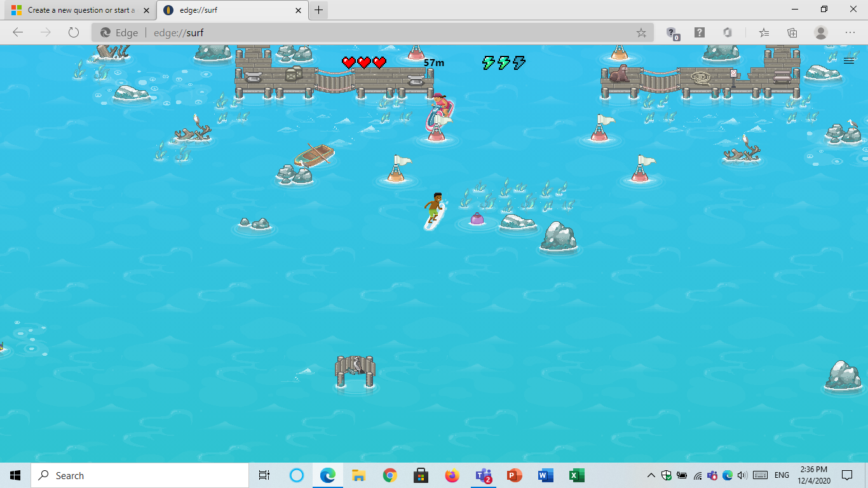This screenshot has width=868, height=488.
Task: Click the taskbar Search box
Action: (140, 475)
